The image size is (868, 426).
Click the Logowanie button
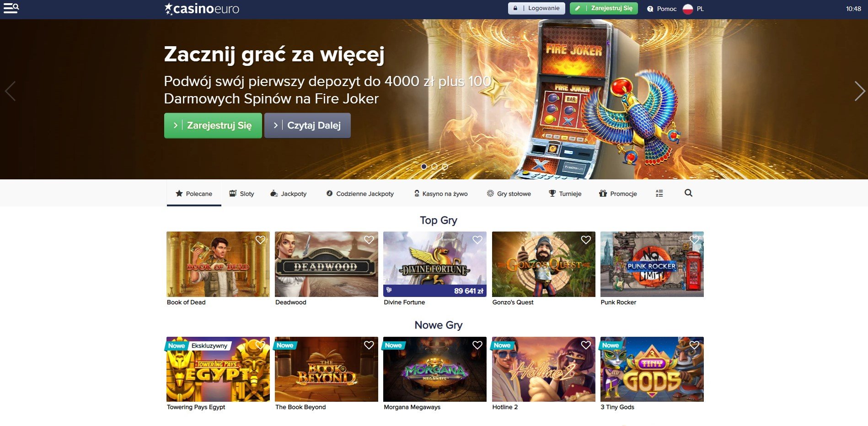coord(536,8)
